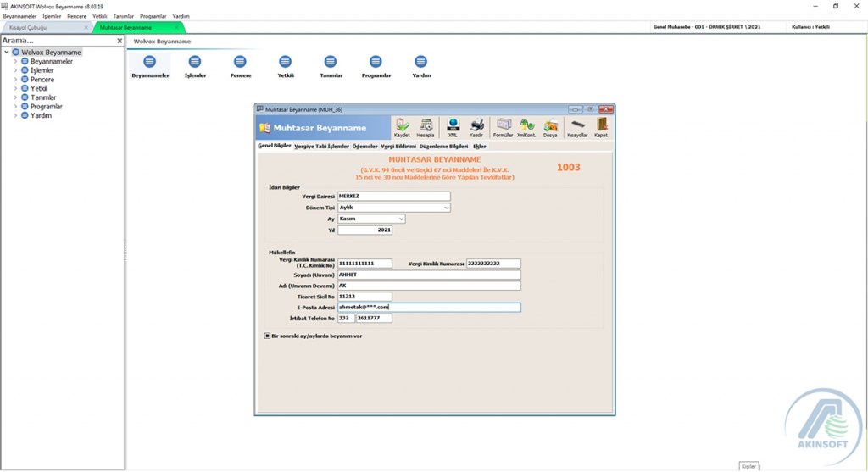Image resolution: width=868 pixels, height=472 pixels.
Task: Close the Kısayol Çubuğu tab
Action: [86, 27]
